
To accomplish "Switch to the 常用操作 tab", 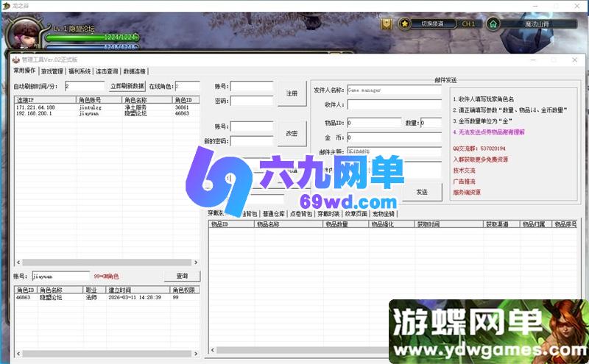I will point(24,71).
